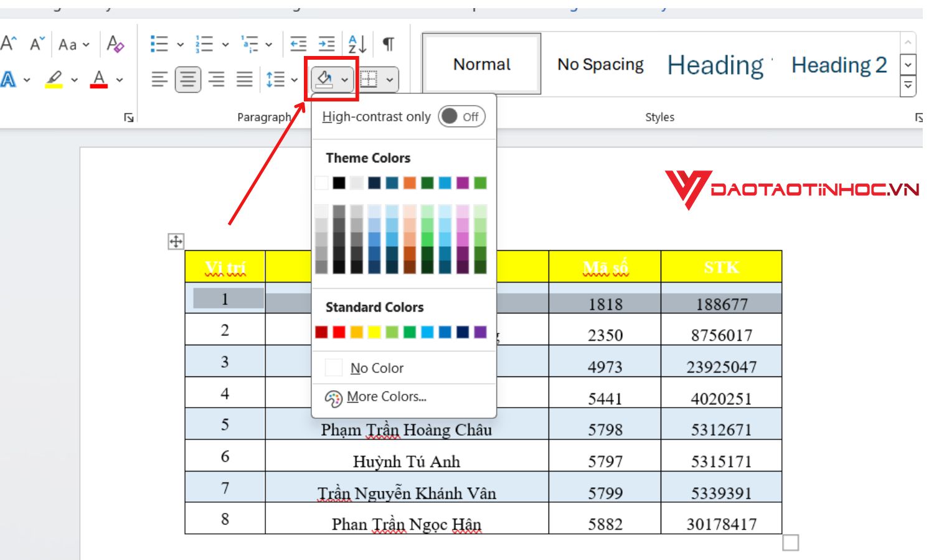Click the Change Case Aa icon

tap(68, 44)
